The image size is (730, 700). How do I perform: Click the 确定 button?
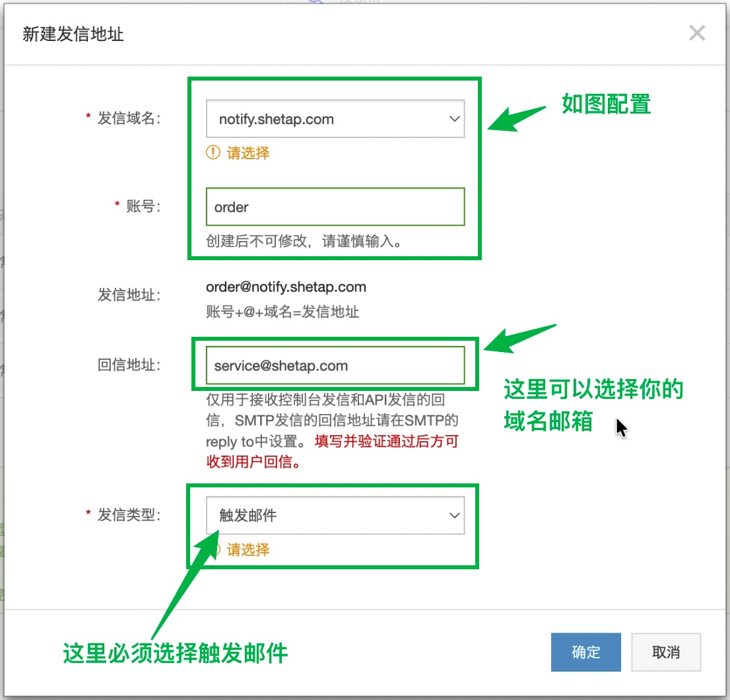[x=585, y=652]
